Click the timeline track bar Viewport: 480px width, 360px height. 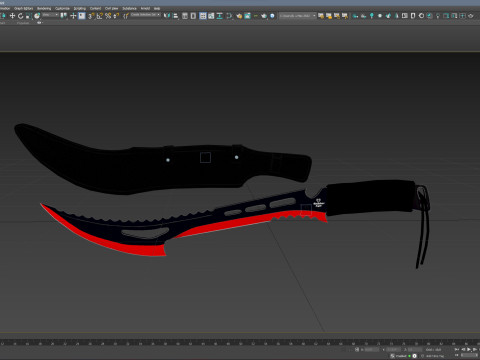[240, 342]
